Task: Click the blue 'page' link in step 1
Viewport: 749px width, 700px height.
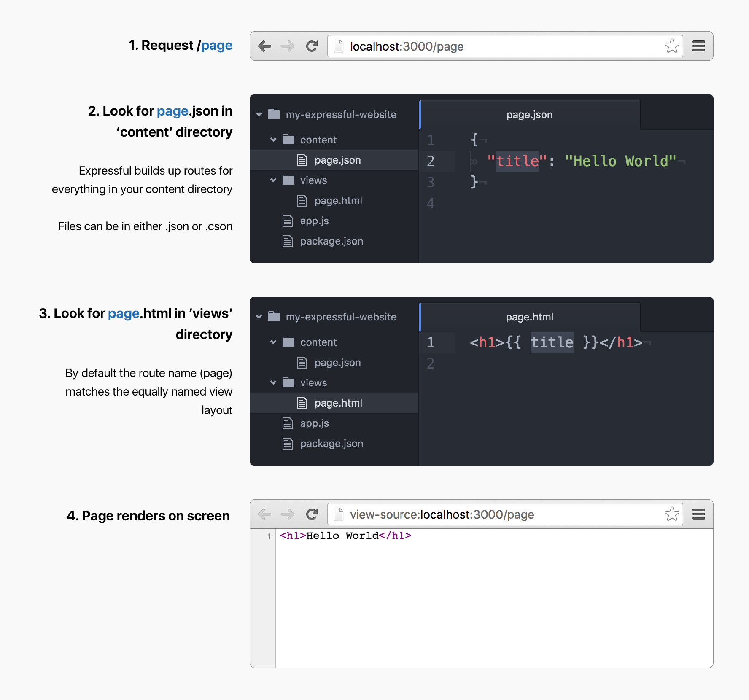Action: point(217,45)
